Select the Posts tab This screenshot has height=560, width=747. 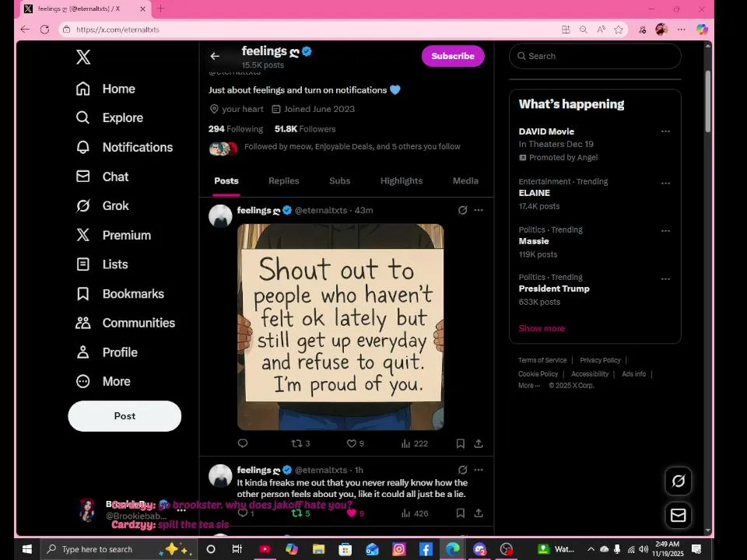[x=226, y=181]
